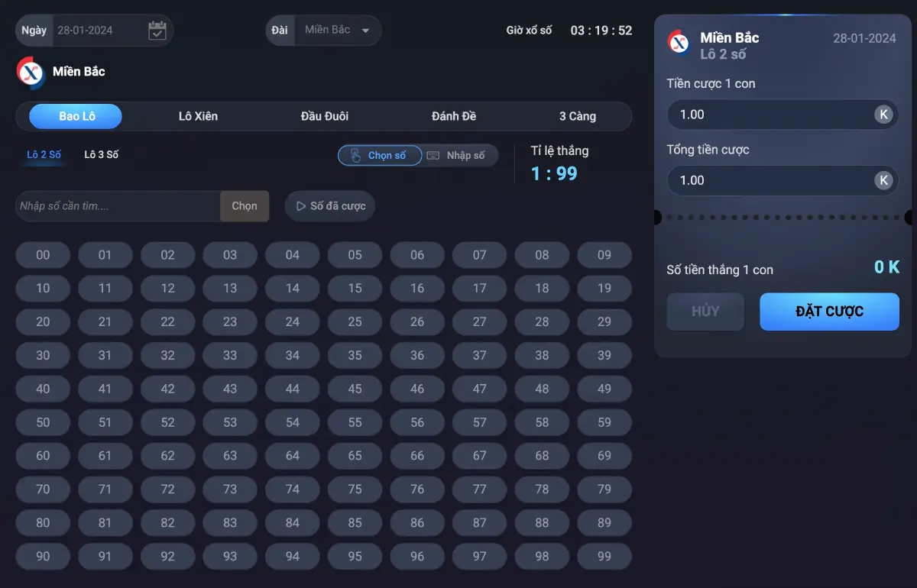
Task: Open the Lô Xiên tab
Action: 198,116
